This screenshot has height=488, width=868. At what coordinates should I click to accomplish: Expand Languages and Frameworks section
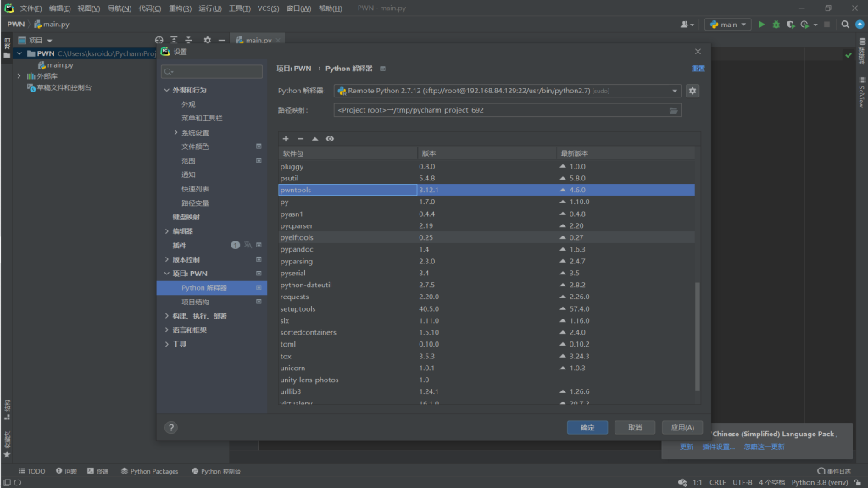pos(167,330)
